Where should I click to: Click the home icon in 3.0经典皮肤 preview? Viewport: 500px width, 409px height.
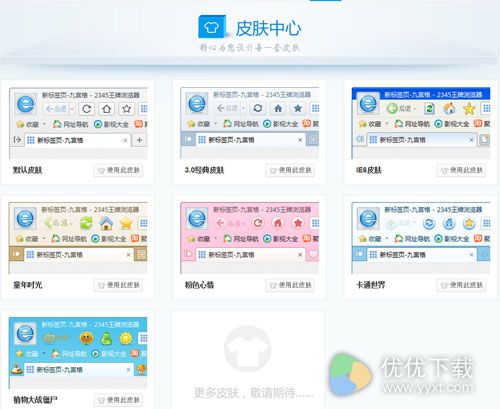point(278,108)
